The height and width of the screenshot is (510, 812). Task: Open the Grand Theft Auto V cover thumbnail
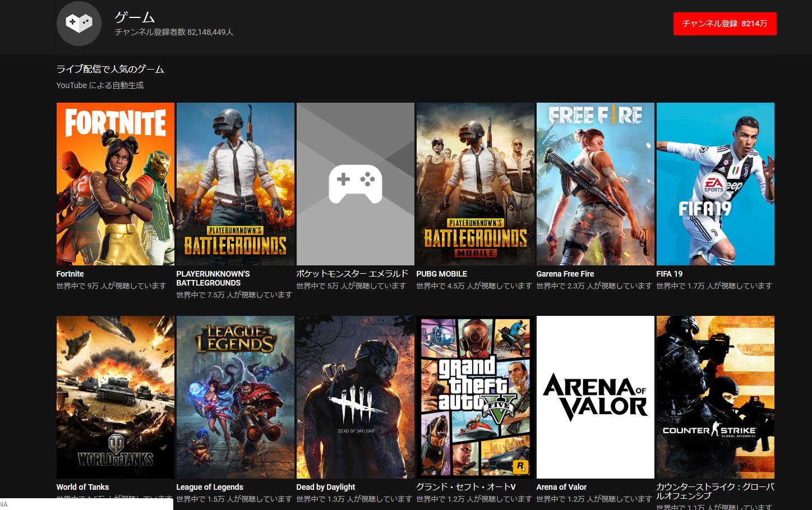click(476, 397)
